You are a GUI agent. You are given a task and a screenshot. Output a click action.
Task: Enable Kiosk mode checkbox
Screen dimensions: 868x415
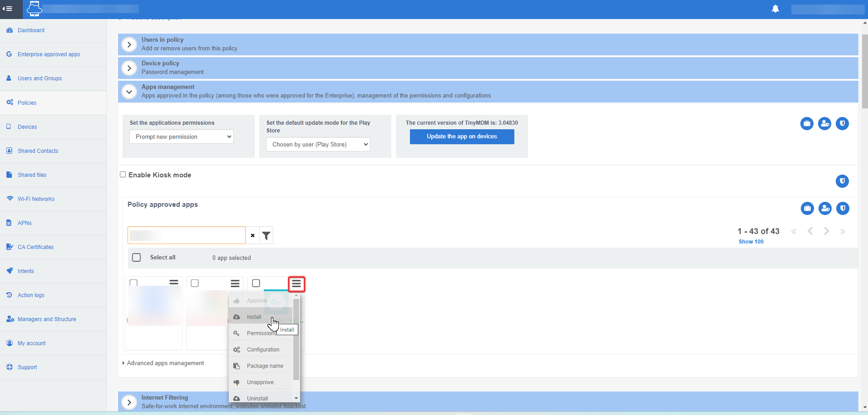[x=123, y=175]
